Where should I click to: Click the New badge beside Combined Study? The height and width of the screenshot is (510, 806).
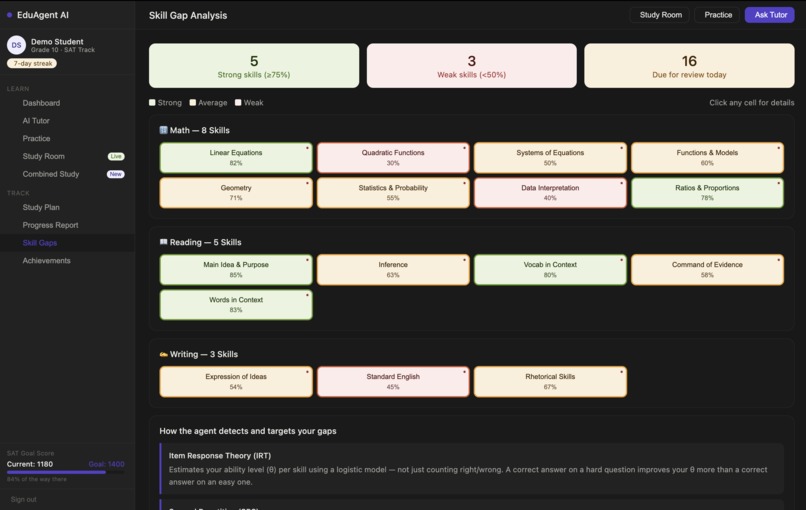pyautogui.click(x=116, y=174)
